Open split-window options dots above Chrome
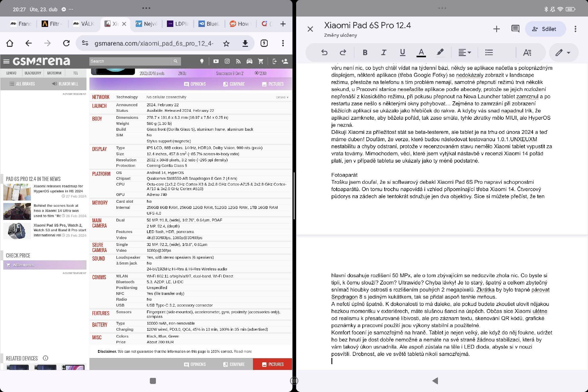 (146, 8)
